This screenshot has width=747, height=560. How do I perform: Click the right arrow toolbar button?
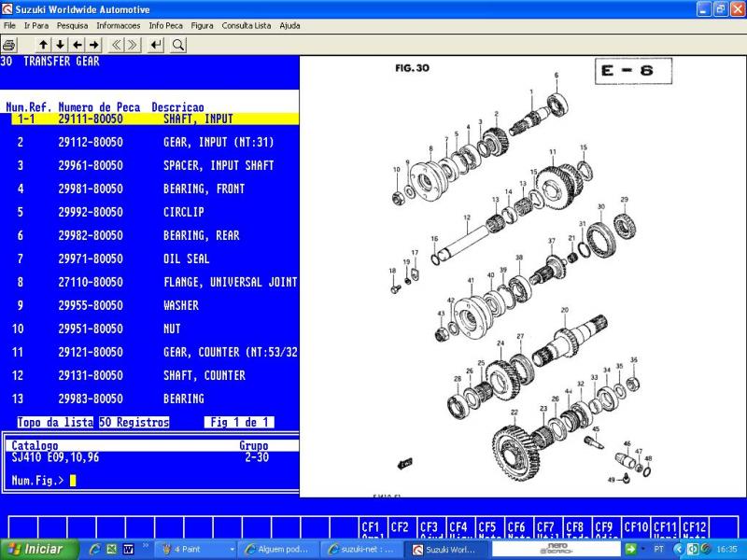click(94, 45)
